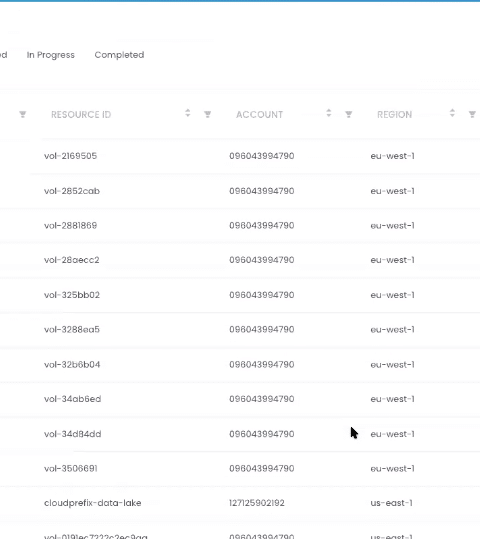
Task: Select resource vol-34d84dd
Action: point(73,434)
